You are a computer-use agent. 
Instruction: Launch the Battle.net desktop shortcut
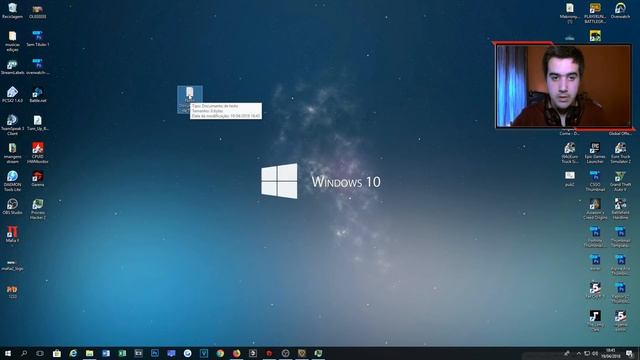[38, 95]
